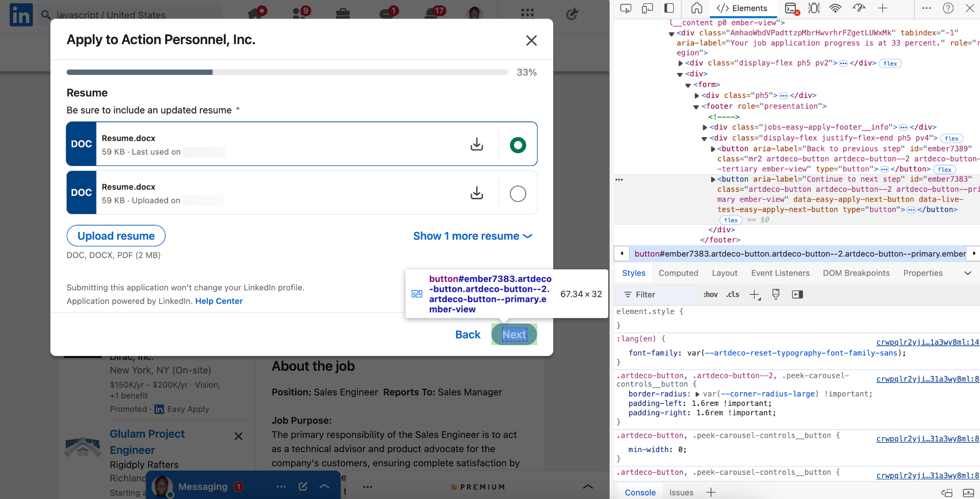Expand Show 1 more resume

[x=473, y=236]
